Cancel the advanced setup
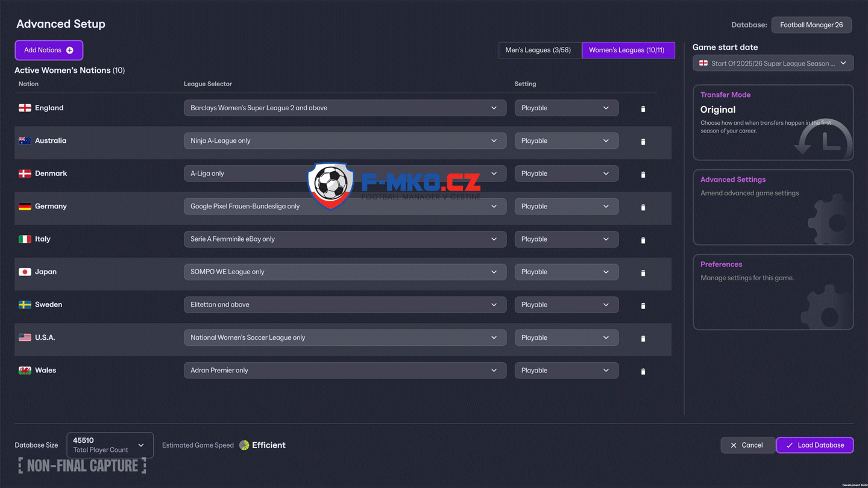The width and height of the screenshot is (868, 488). (747, 445)
